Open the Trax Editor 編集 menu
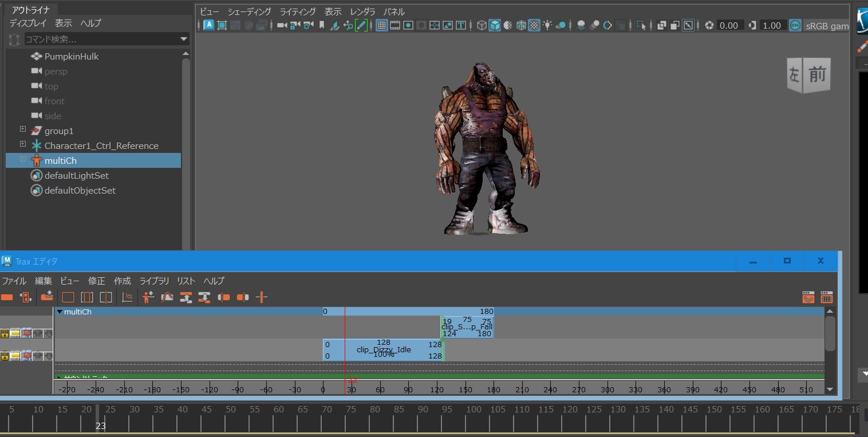Viewport: 868px width, 437px height. [x=44, y=281]
